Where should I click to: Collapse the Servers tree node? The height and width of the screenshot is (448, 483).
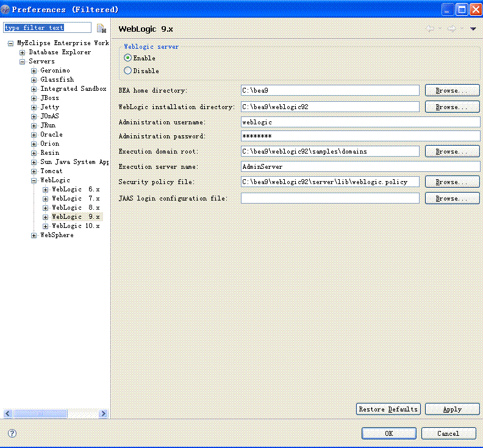click(x=22, y=62)
